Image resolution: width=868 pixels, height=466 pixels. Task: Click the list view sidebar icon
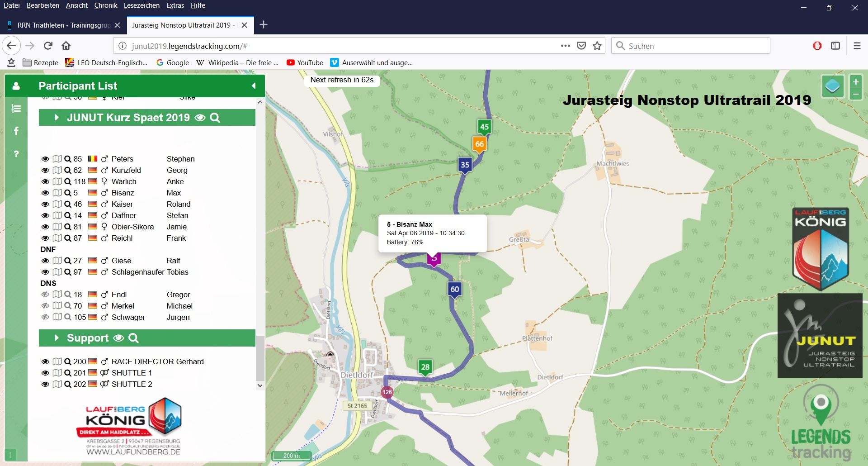click(16, 109)
